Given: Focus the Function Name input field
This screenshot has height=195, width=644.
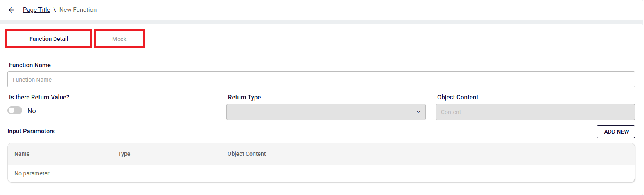Looking at the screenshot, I should (x=321, y=79).
